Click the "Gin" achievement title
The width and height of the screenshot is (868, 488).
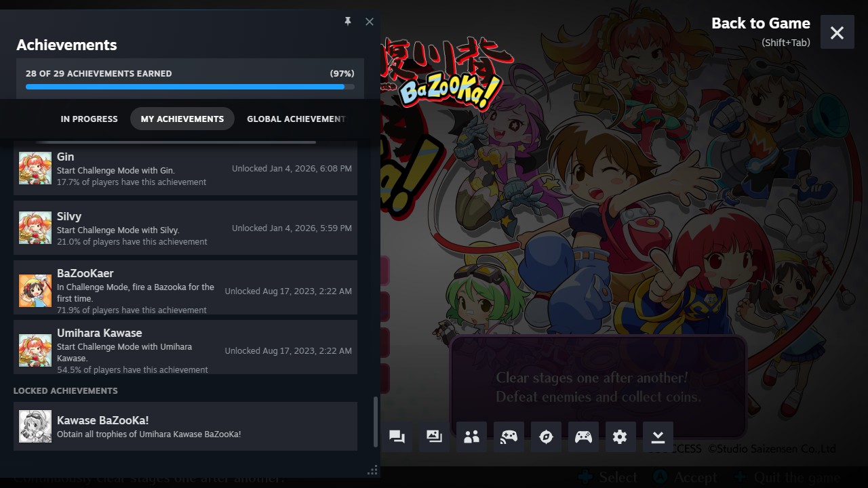point(66,157)
